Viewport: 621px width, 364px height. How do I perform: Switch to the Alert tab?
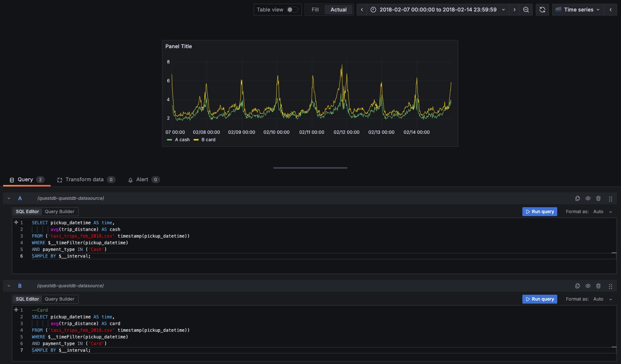click(144, 179)
